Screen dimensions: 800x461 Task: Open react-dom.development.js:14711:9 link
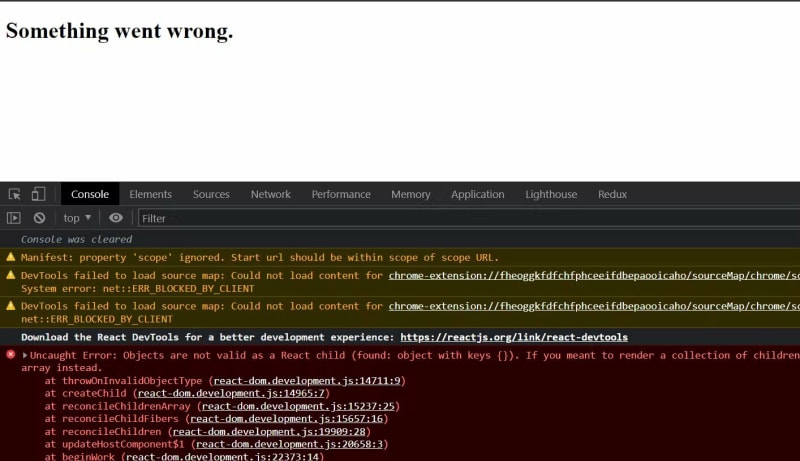point(307,380)
